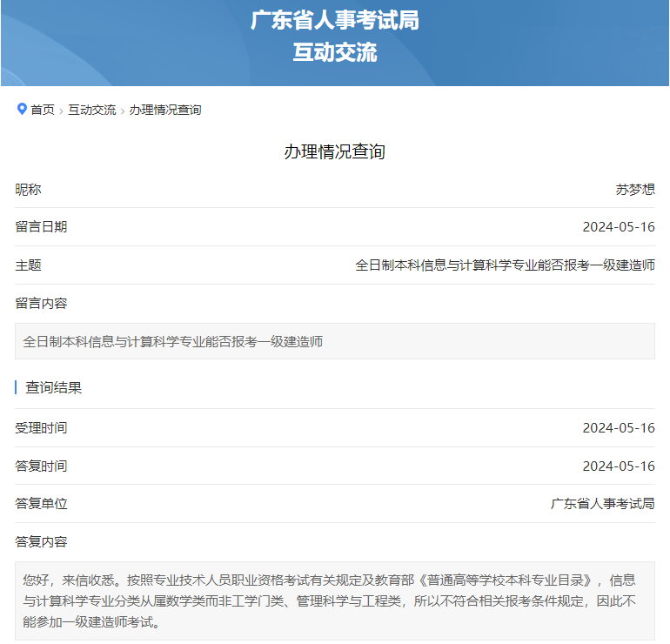
Task: Open 互动交流 breadcrumb link
Action: 92,110
